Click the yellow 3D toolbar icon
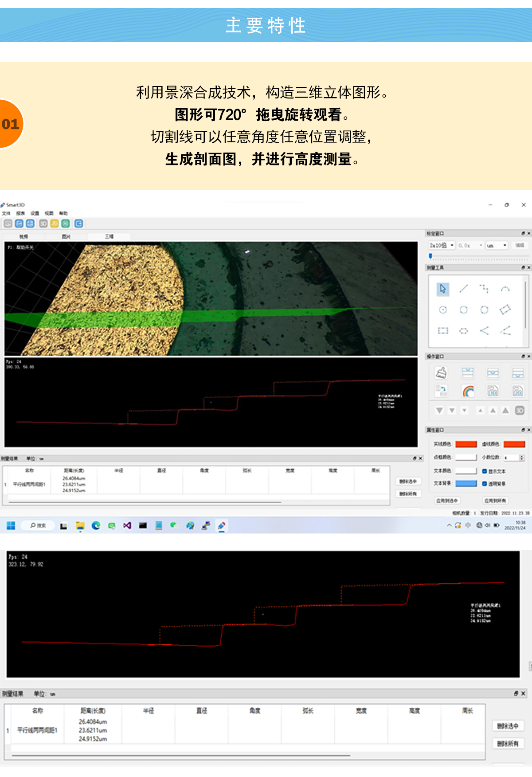This screenshot has height=777, width=532. (54, 224)
